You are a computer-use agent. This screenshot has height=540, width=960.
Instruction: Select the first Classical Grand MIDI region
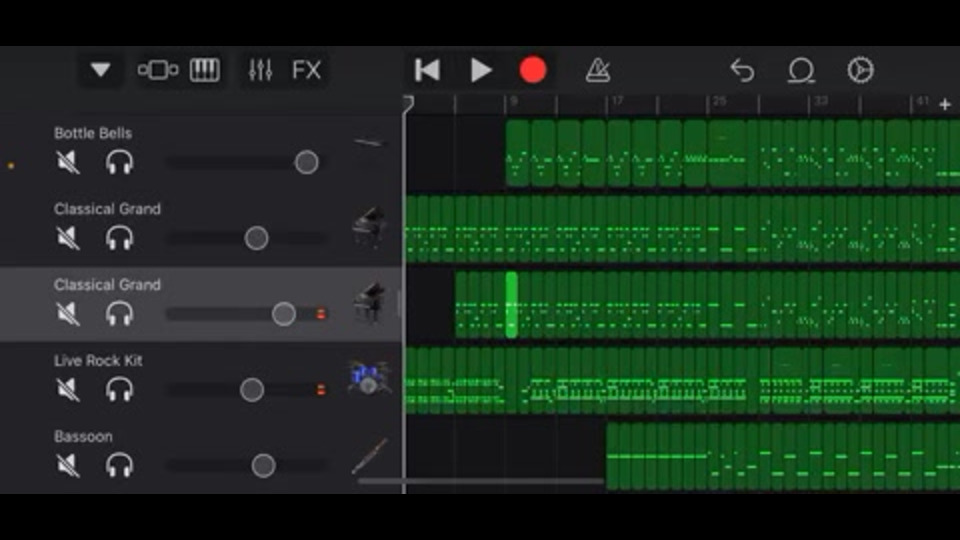[x=682, y=228]
